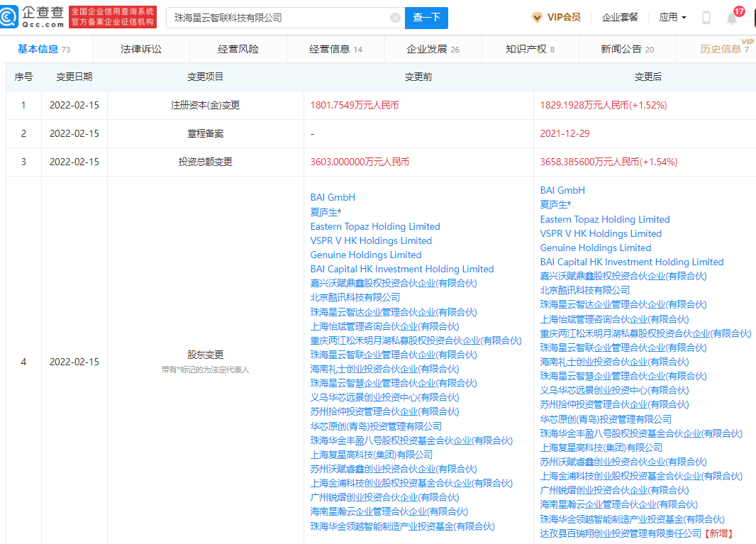Select the 1829.1928万元人民币(+1.52%) value

[x=603, y=105]
